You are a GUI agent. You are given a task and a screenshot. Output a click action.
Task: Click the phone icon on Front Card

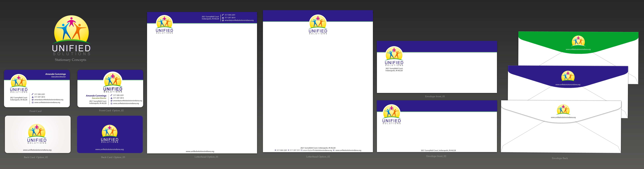[33, 94]
